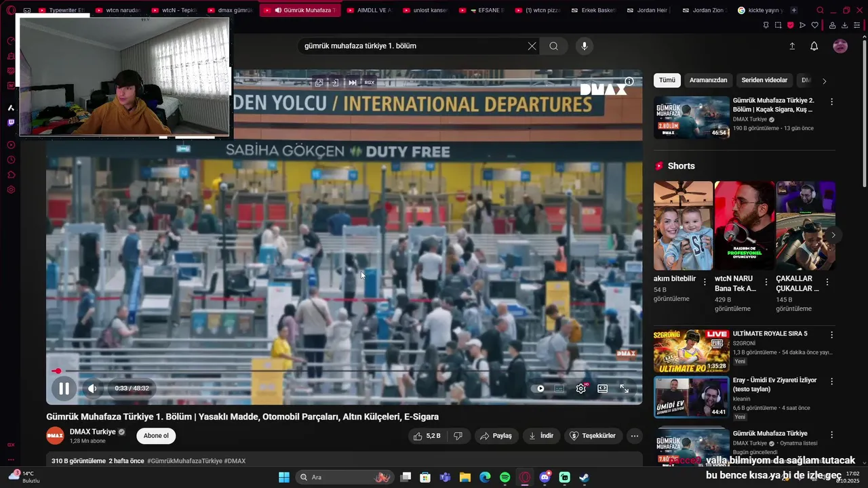Screen dimensions: 868x488
Task: Click the Windows taskbar search box
Action: point(344,477)
